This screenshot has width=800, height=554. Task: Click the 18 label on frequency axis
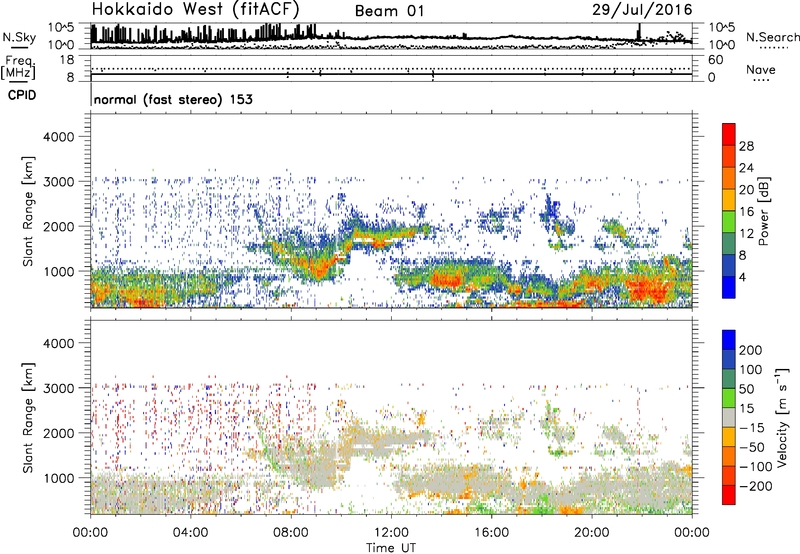point(67,60)
